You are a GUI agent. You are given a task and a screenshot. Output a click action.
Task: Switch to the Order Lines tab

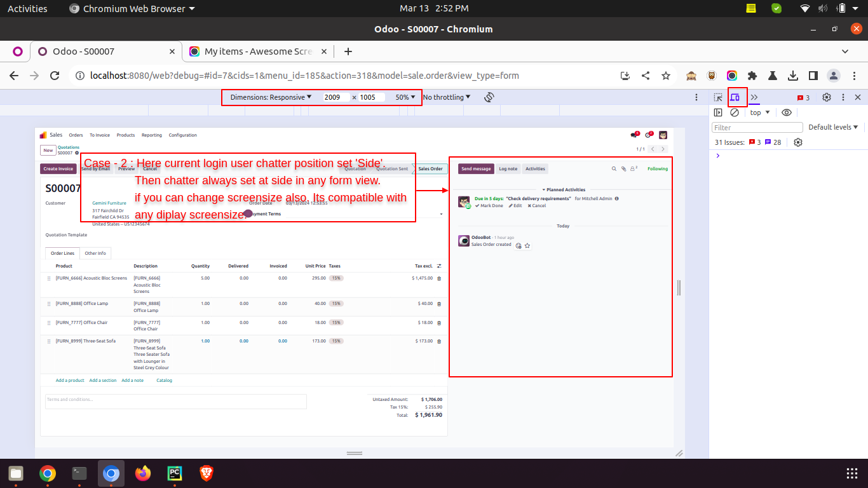(62, 253)
